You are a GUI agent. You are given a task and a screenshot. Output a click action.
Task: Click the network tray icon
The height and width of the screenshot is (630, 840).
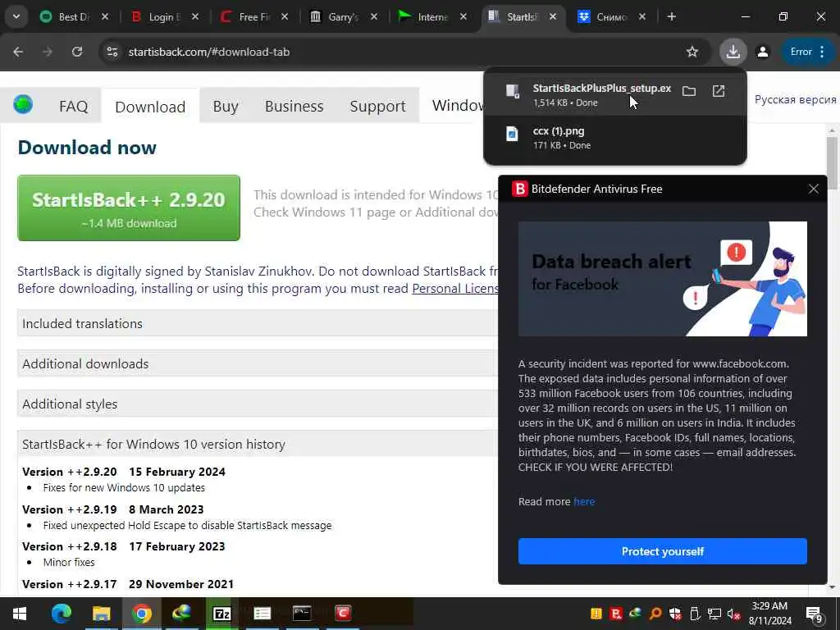pos(714,614)
